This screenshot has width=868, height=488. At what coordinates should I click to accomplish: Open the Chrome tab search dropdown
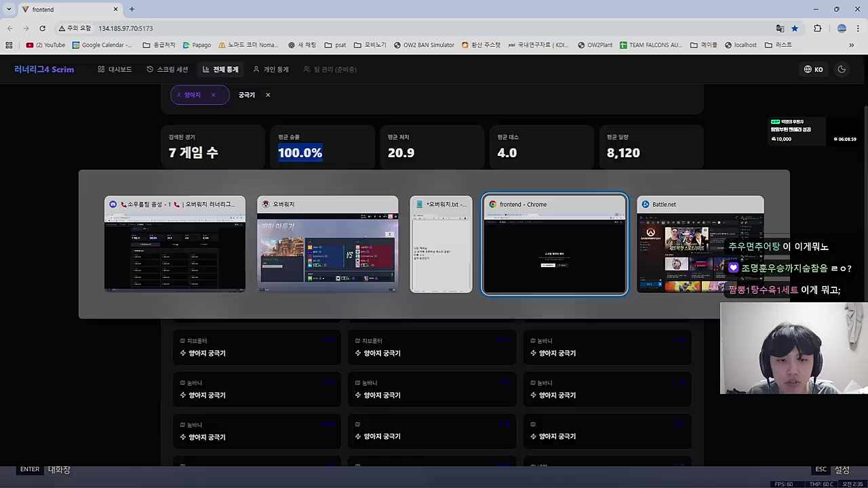[x=9, y=9]
